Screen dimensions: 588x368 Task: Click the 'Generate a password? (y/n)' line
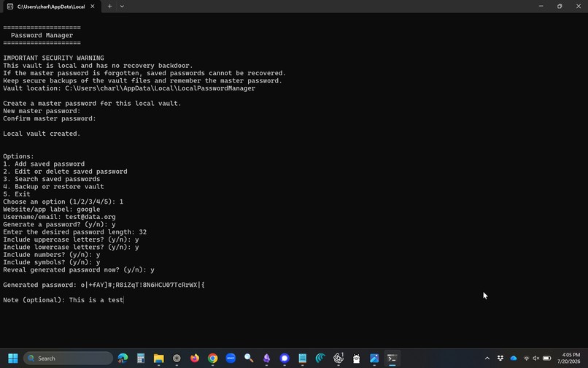[59, 224]
